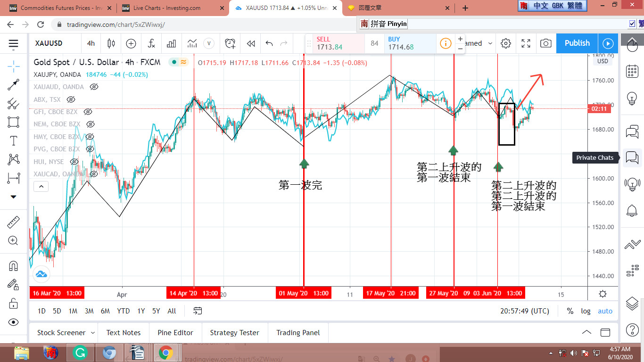Hide all drawings with the eye tool

tap(14, 322)
